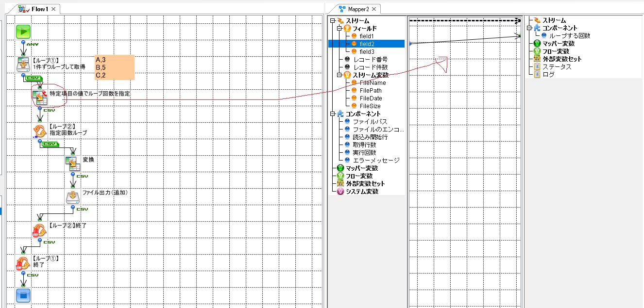Select the 変換 mapper component icon
Viewport: 644px width, 308px height.
73,163
